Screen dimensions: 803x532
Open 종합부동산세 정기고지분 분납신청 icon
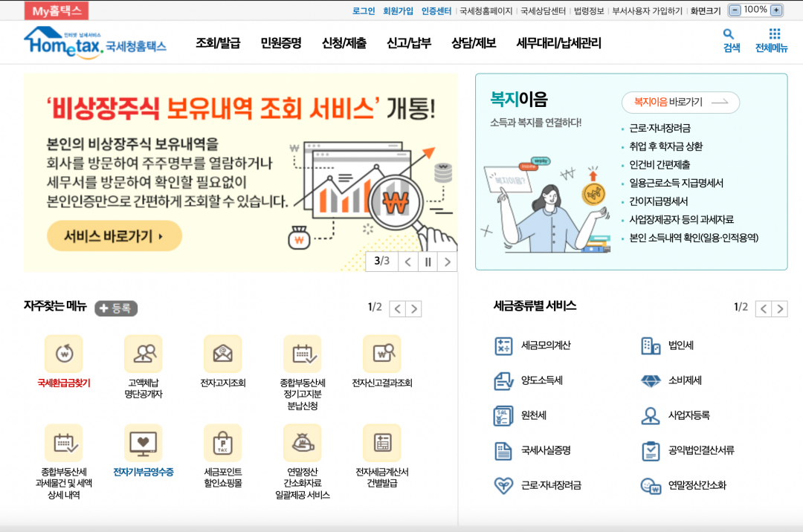pyautogui.click(x=302, y=354)
